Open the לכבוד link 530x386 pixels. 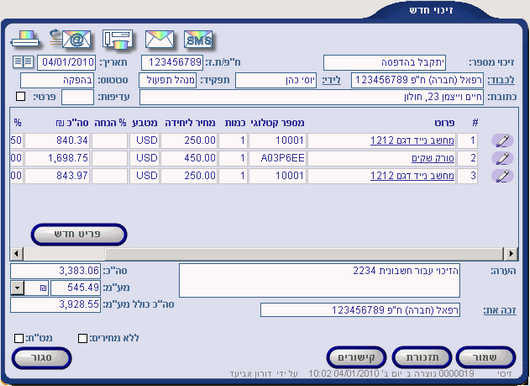pos(501,80)
